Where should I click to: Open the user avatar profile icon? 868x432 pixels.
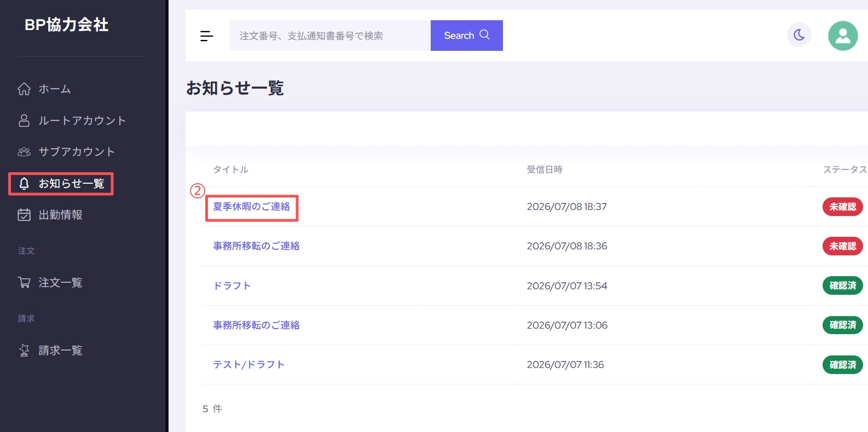tap(843, 36)
